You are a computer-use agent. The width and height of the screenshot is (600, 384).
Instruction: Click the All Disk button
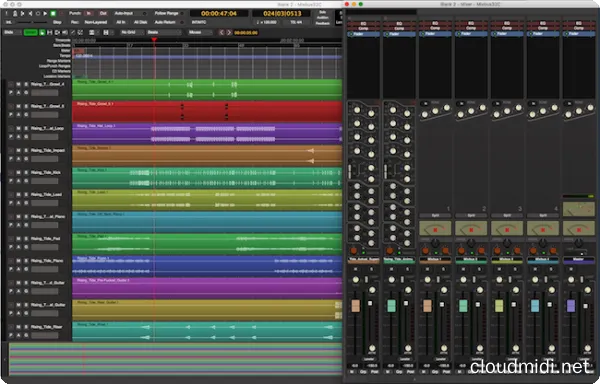[x=140, y=22]
